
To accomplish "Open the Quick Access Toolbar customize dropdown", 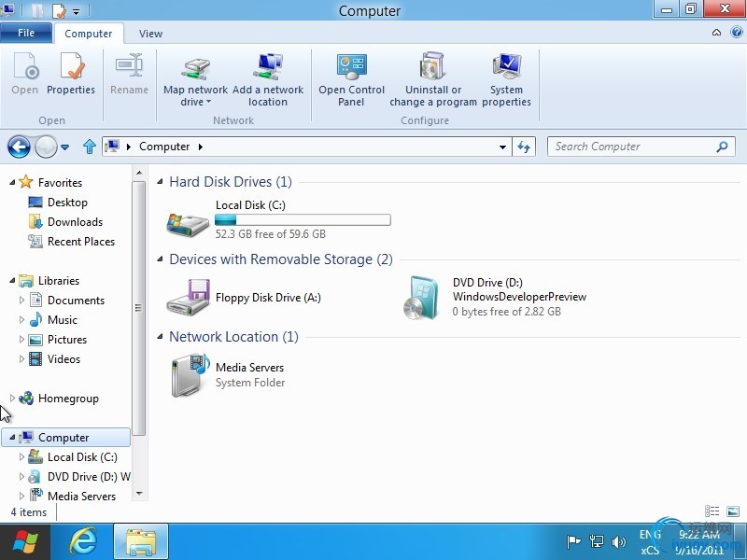I will click(x=77, y=12).
